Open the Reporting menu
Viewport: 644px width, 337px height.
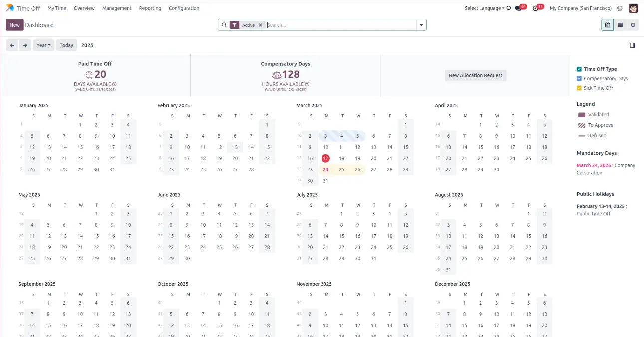pyautogui.click(x=150, y=8)
